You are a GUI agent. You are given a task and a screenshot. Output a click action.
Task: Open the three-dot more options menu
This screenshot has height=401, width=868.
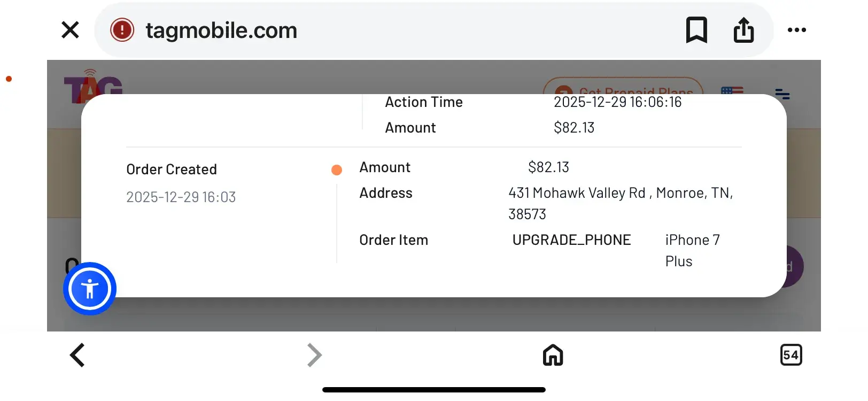(796, 30)
